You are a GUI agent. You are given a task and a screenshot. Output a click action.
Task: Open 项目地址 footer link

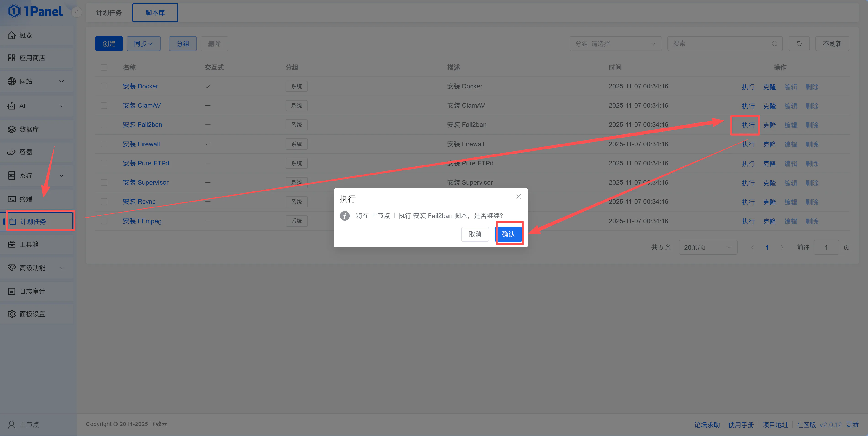coord(775,425)
